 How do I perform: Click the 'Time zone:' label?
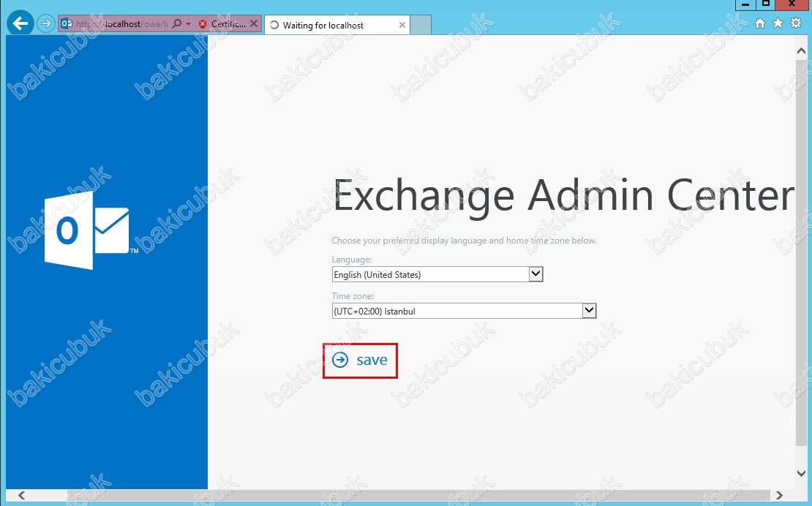[x=353, y=296]
